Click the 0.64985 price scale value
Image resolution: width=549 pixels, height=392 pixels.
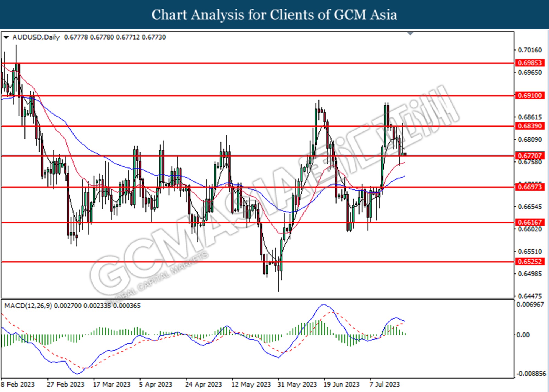(530, 274)
